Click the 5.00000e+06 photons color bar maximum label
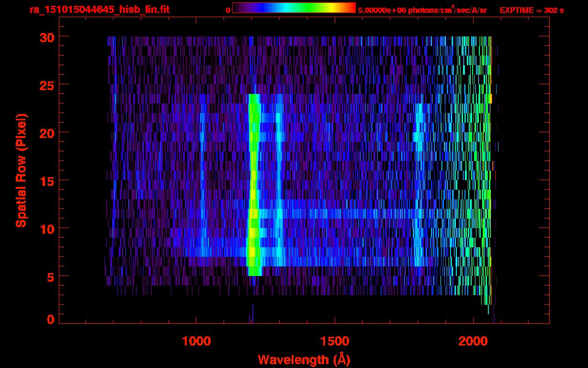This screenshot has height=368, width=588. click(x=422, y=10)
